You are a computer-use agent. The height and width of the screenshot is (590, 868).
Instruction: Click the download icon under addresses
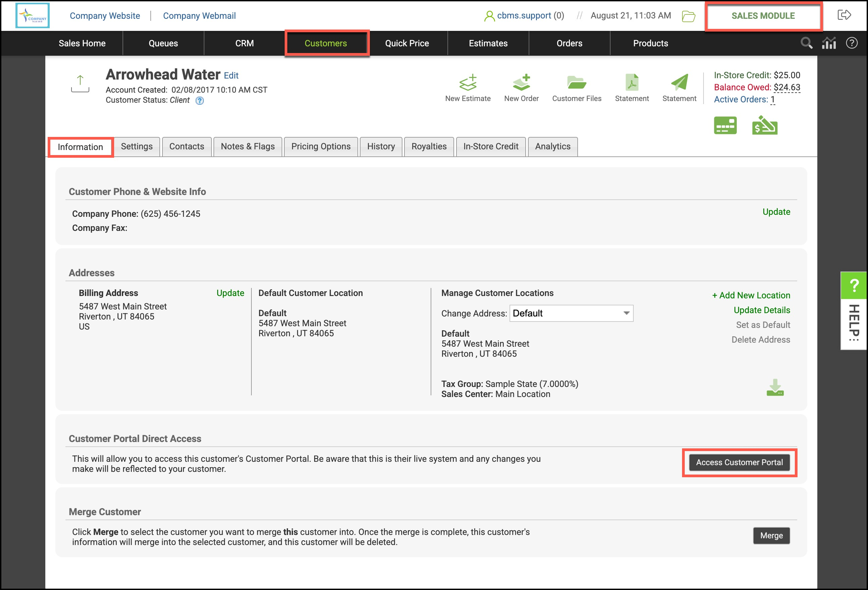pyautogui.click(x=775, y=388)
